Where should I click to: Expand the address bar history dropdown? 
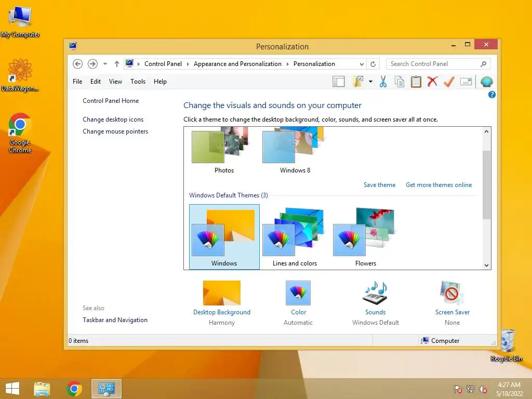tap(362, 64)
